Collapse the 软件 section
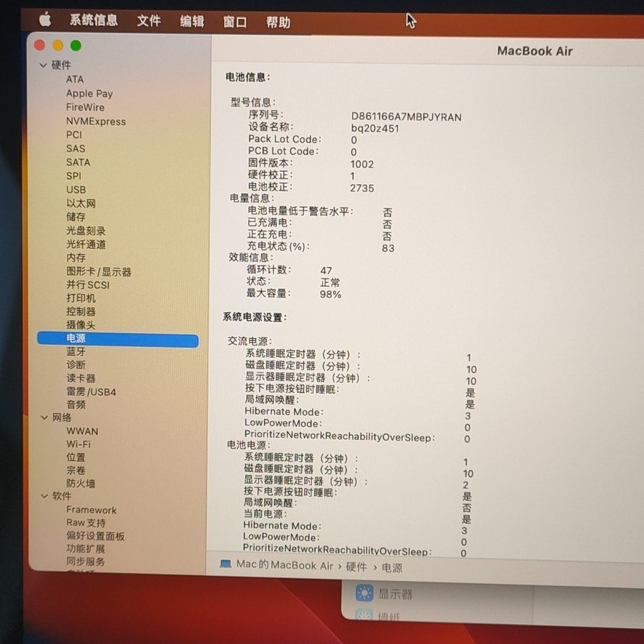The height and width of the screenshot is (644, 644). [44, 496]
